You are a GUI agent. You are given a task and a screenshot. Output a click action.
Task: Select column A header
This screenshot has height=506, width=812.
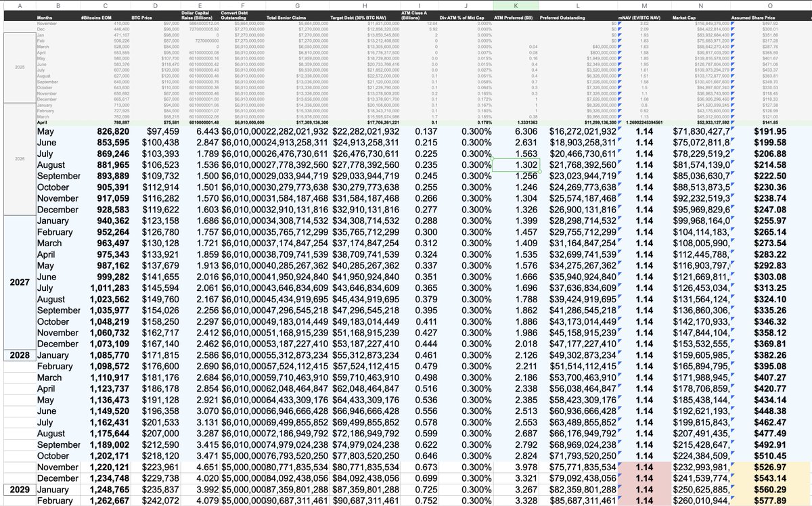point(18,6)
